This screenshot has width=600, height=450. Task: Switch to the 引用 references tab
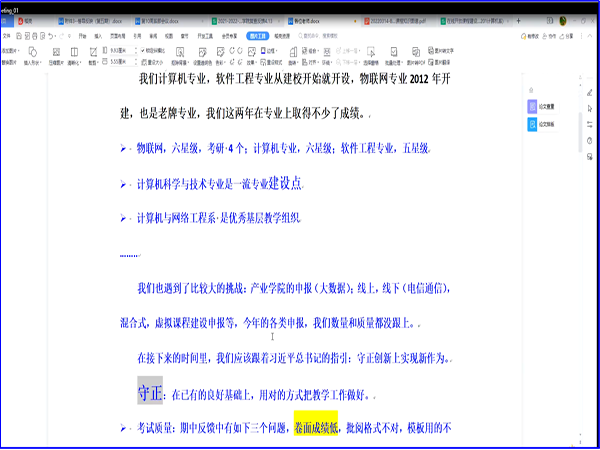(x=137, y=36)
